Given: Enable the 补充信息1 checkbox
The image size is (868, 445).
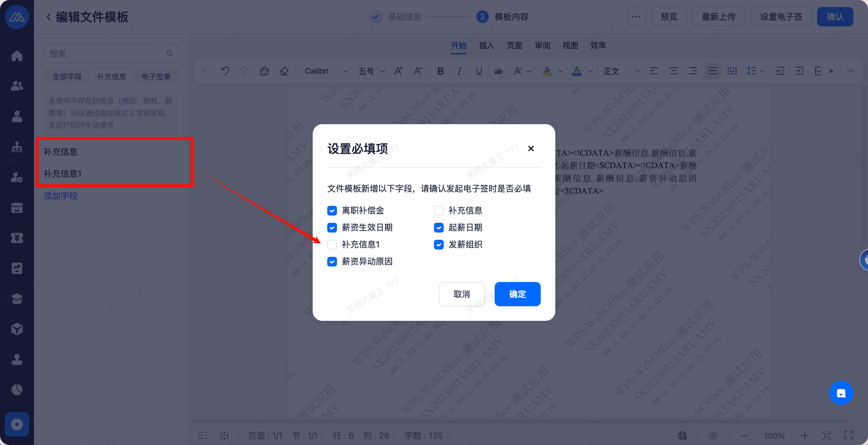Looking at the screenshot, I should pyautogui.click(x=332, y=244).
